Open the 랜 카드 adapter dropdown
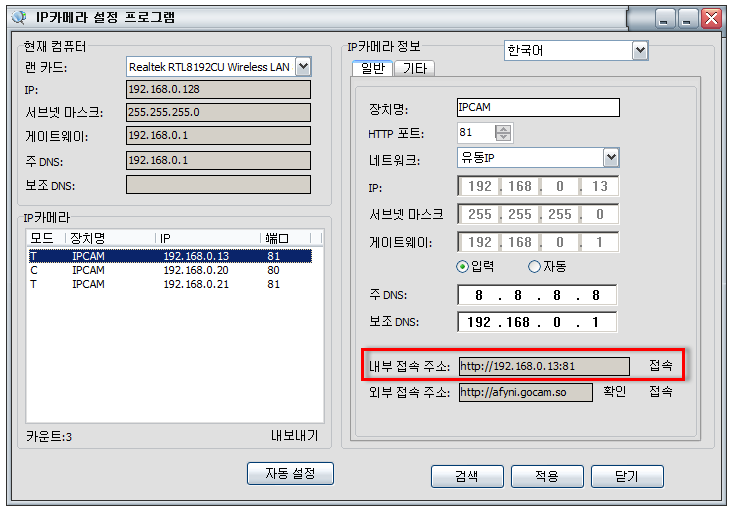The image size is (733, 510). coord(303,67)
